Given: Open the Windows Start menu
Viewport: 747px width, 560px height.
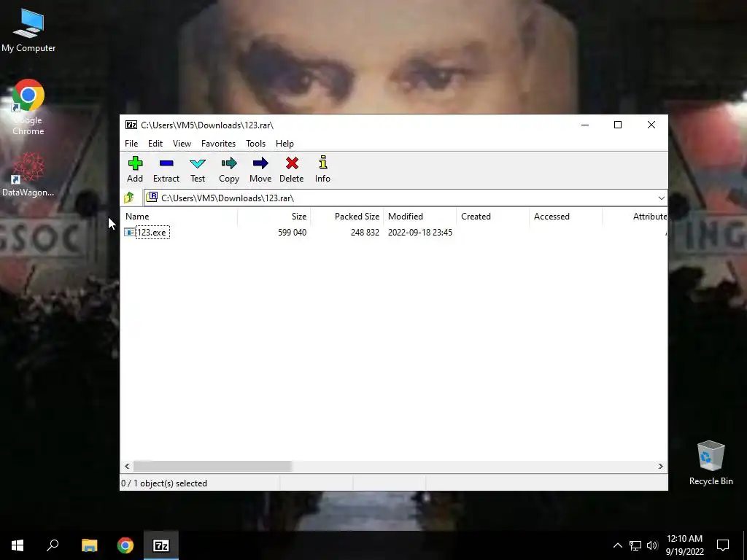Looking at the screenshot, I should 18,545.
